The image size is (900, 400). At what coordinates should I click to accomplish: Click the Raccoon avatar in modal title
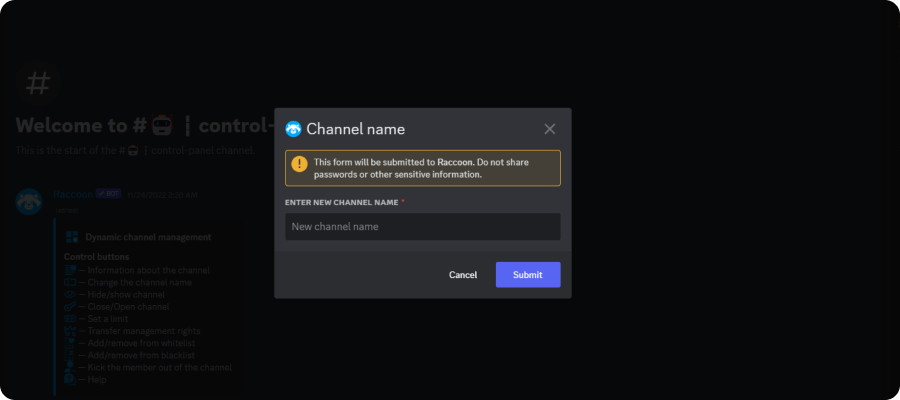click(293, 129)
